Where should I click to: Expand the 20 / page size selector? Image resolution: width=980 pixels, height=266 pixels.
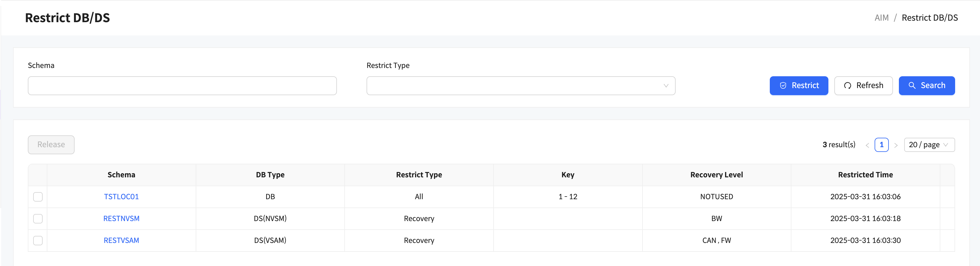tap(929, 145)
